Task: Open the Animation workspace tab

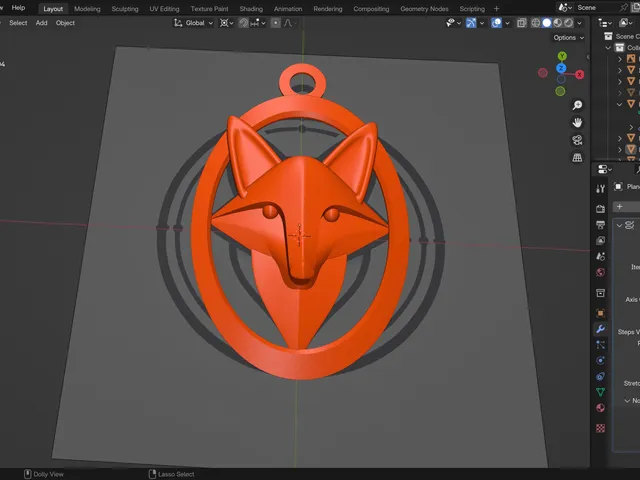Action: click(x=288, y=9)
